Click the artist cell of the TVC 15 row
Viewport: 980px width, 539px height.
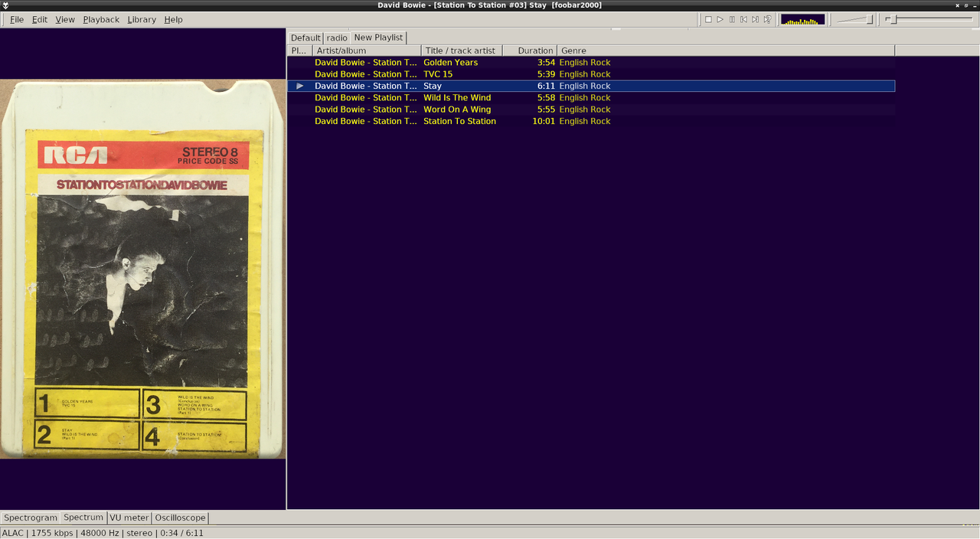[366, 74]
